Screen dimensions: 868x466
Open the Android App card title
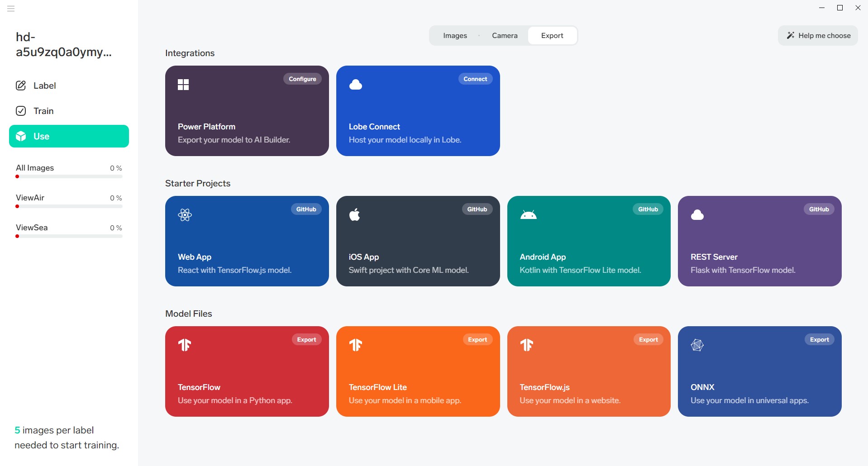click(x=543, y=257)
